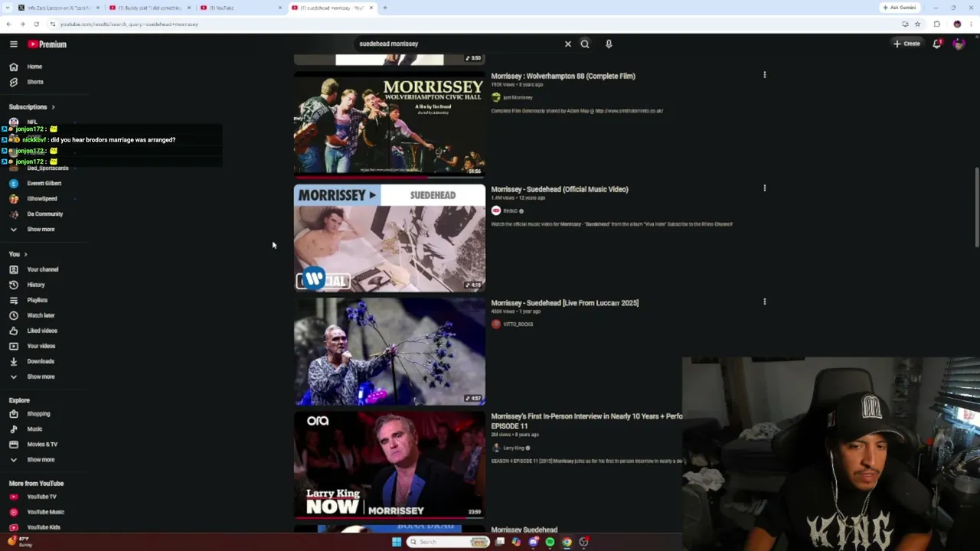Open Spotify from the taskbar

[x=550, y=542]
